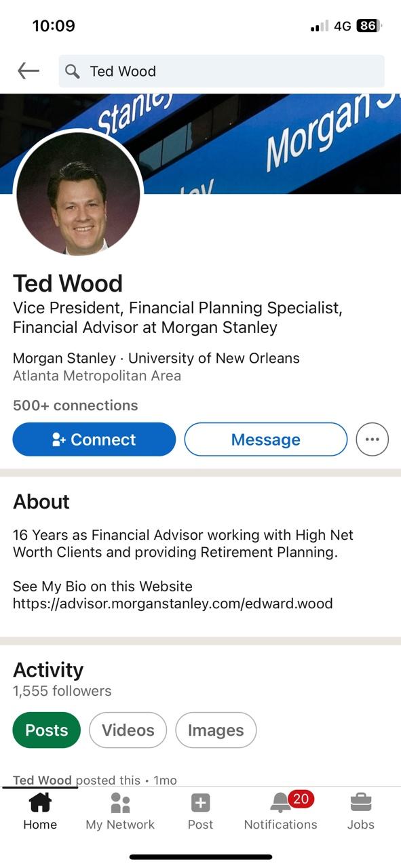Go to My Network icon
401x868 pixels.
tap(120, 803)
